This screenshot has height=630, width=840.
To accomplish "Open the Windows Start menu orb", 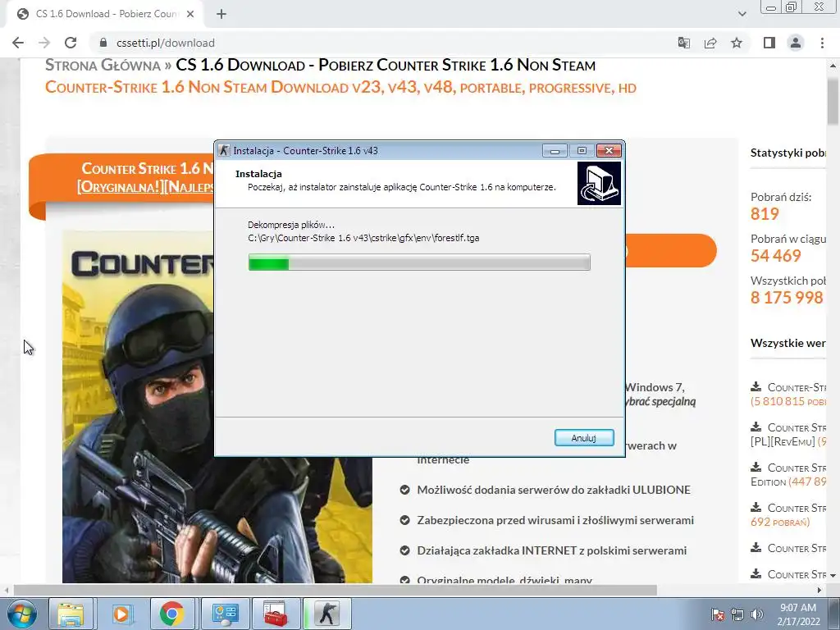I will click(21, 614).
